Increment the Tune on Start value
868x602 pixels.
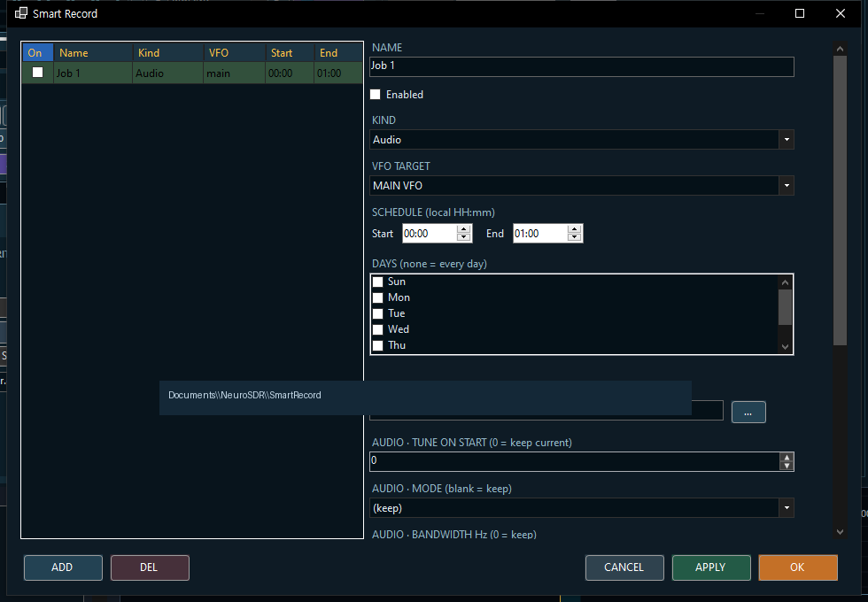coord(787,458)
